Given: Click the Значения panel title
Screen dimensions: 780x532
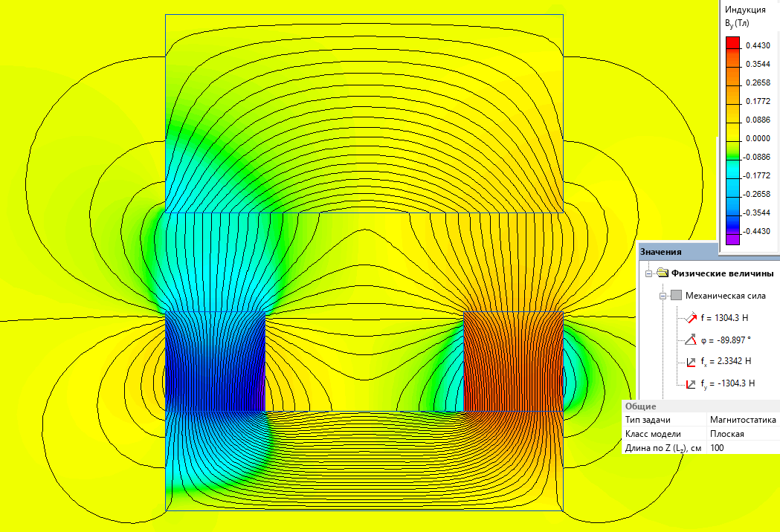Looking at the screenshot, I should click(660, 252).
